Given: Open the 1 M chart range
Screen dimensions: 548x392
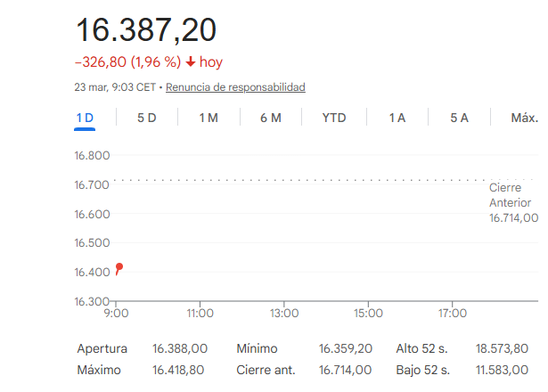Looking at the screenshot, I should pyautogui.click(x=208, y=118).
